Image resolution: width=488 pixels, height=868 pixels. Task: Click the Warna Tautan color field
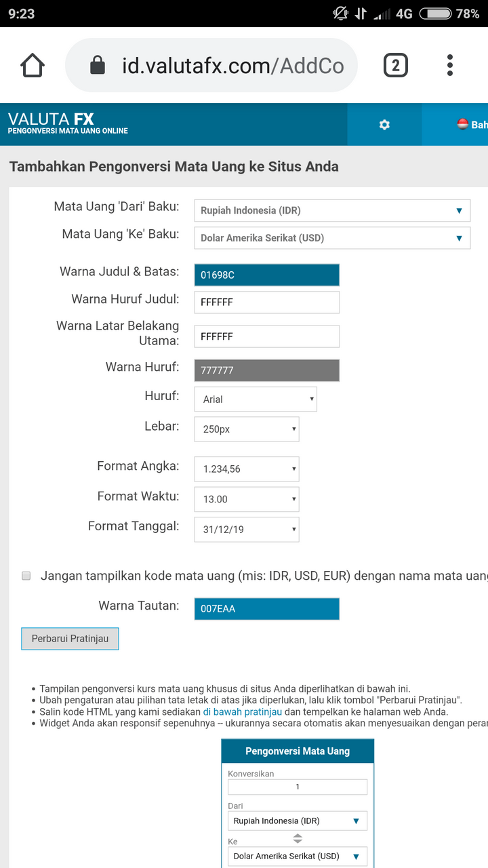pyautogui.click(x=266, y=609)
